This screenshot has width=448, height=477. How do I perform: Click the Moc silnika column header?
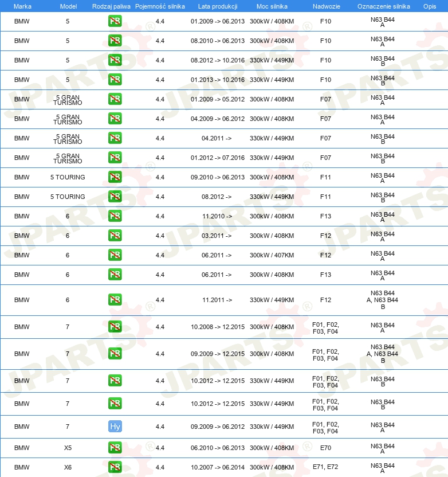[272, 6]
